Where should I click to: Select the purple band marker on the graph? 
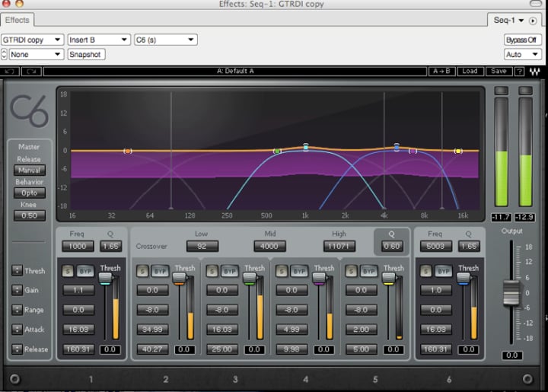coord(413,151)
